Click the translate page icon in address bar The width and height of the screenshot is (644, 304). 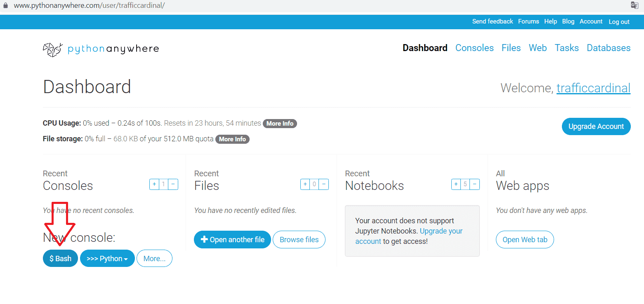(635, 5)
